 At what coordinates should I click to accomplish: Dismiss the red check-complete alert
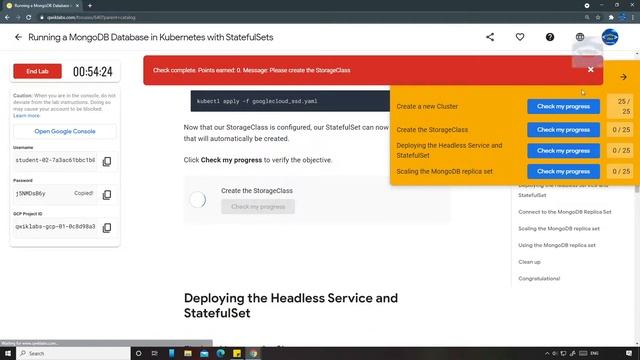pos(591,70)
